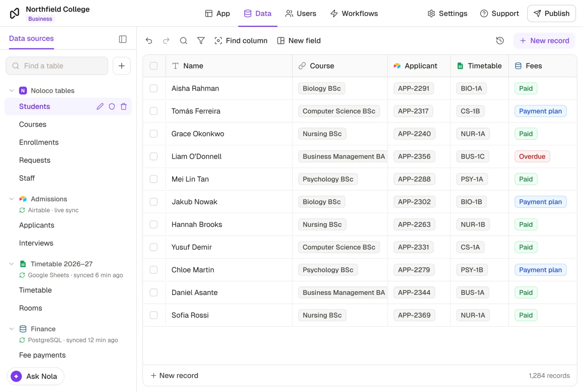
Task: Collapse the Timetable 2026–27 group chevron
Action: coord(12,264)
